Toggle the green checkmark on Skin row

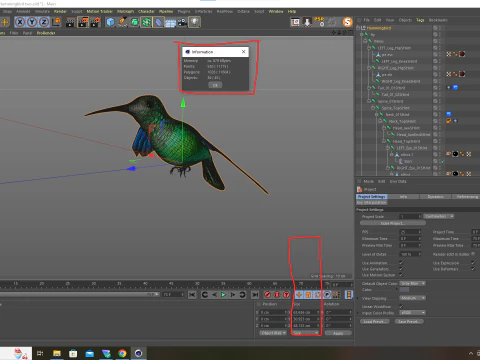tap(443, 161)
